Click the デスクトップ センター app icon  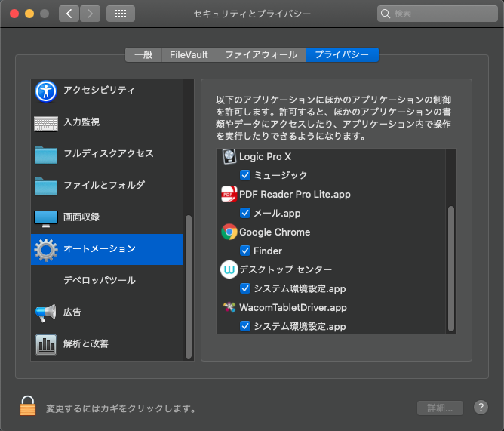point(229,269)
